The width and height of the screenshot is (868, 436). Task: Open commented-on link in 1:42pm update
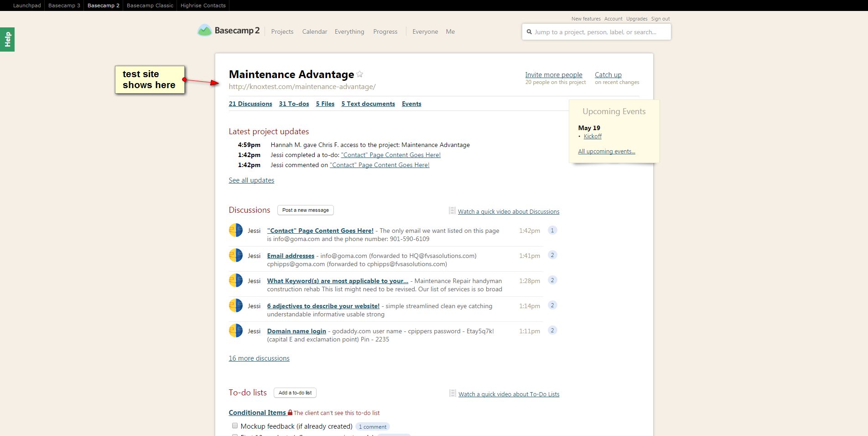(x=379, y=165)
